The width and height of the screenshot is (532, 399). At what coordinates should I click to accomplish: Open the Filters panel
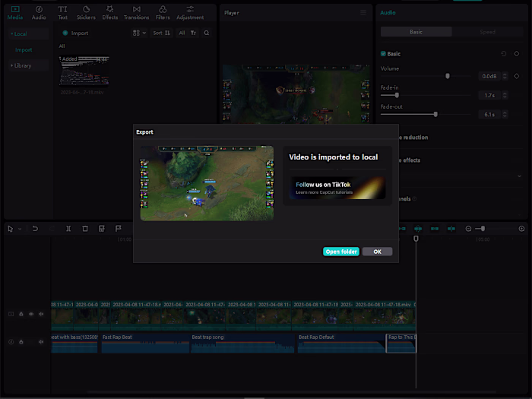163,12
